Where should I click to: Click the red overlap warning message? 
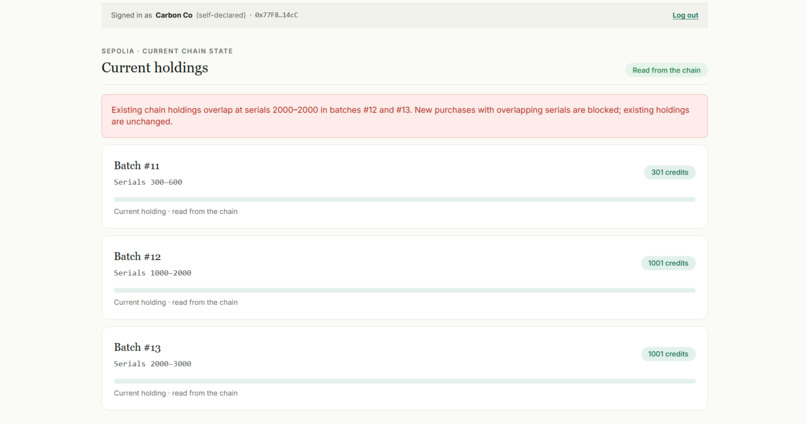click(x=405, y=116)
